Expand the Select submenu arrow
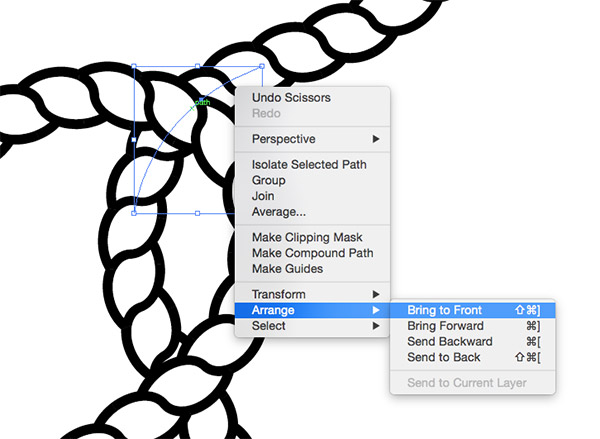 pyautogui.click(x=376, y=326)
